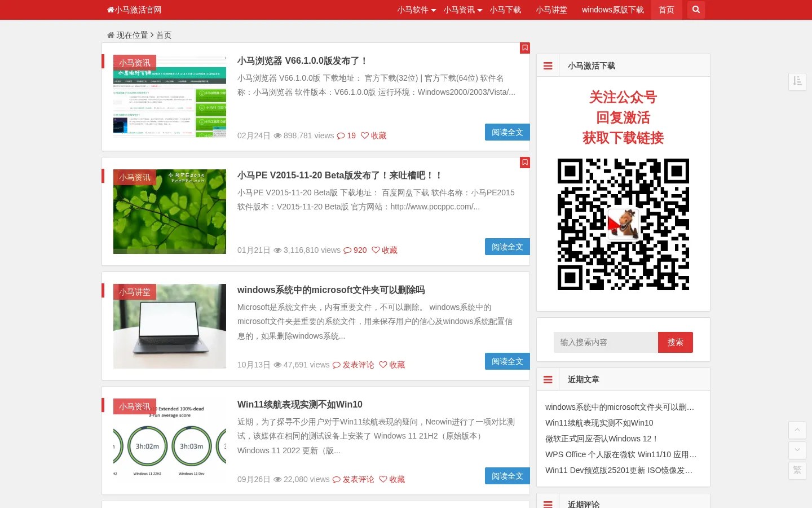The height and width of the screenshot is (508, 812).
Task: Click 阅读全文 for 小马浏览器 post
Action: (507, 132)
